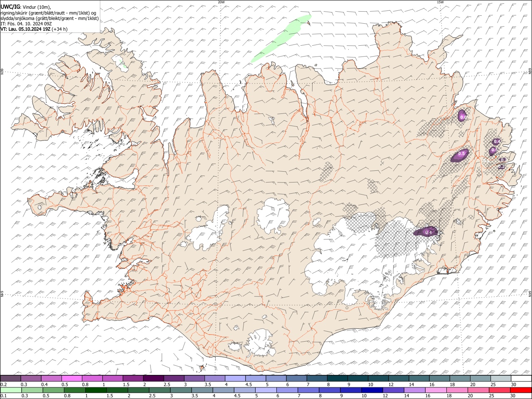Select the bright red 30 rain scale swatch
Screen dimensions: 532x399
[521, 390]
